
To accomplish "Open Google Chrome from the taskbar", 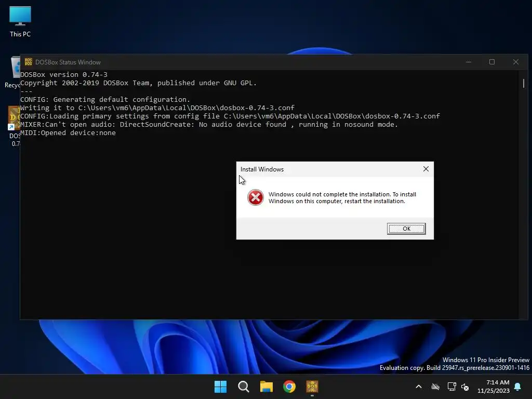I will click(x=289, y=387).
